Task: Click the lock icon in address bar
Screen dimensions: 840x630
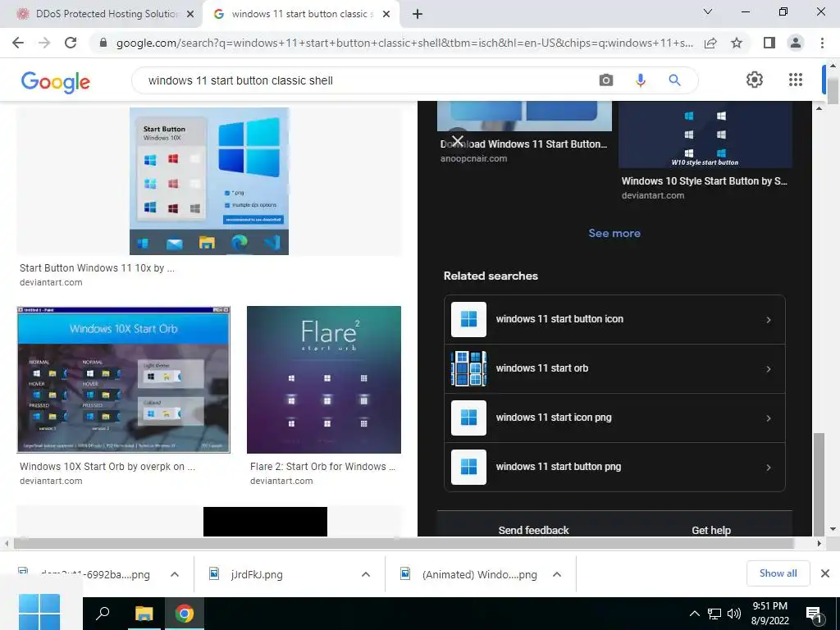Action: point(103,43)
